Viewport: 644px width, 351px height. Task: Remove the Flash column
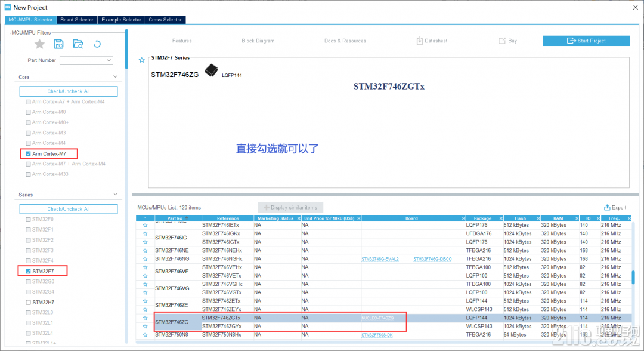click(x=538, y=218)
